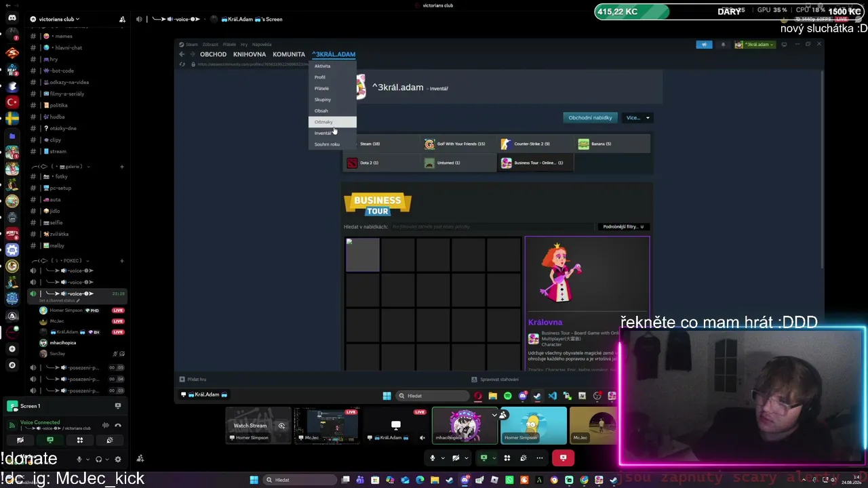Click the Obchodní nabídky button
This screenshot has height=488, width=868.
click(x=590, y=118)
